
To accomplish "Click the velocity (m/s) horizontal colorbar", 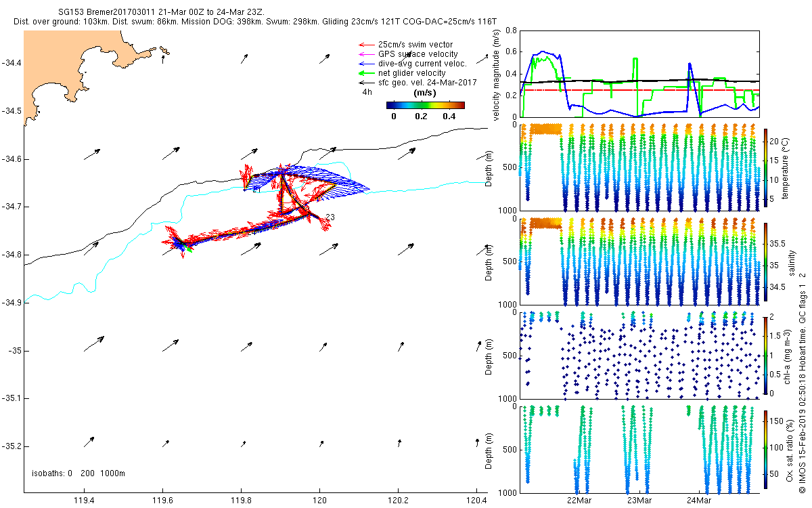I will click(x=425, y=105).
